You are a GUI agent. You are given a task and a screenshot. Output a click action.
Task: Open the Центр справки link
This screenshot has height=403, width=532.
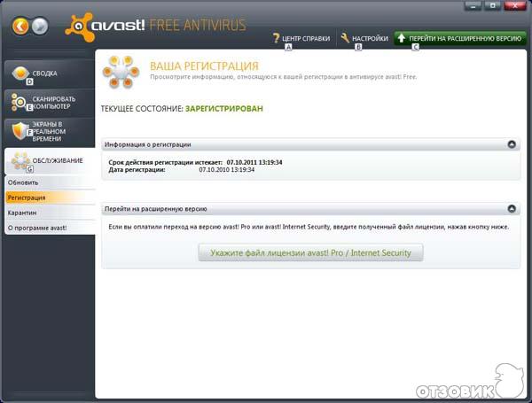[305, 39]
